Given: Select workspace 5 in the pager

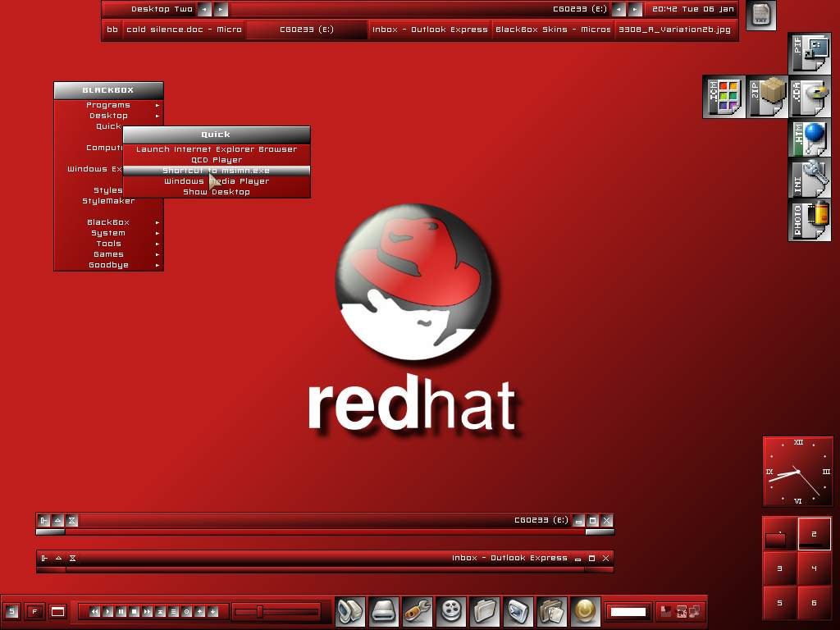Looking at the screenshot, I should pyautogui.click(x=779, y=603).
